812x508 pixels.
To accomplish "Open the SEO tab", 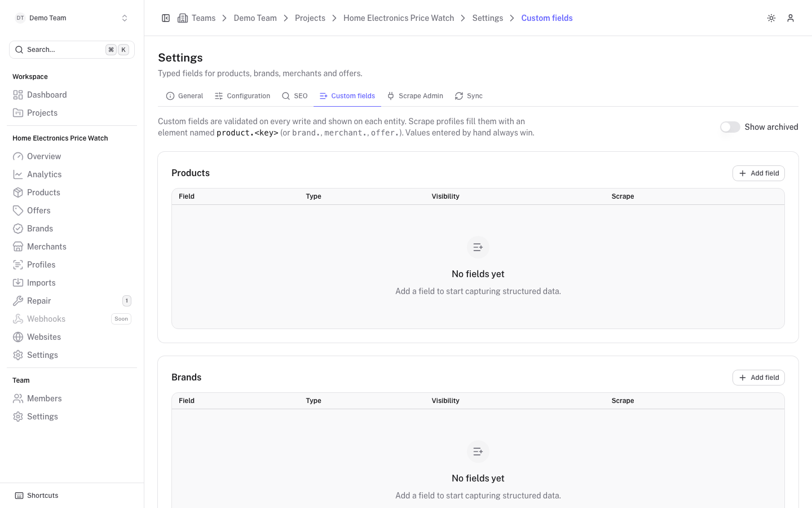I will (295, 96).
